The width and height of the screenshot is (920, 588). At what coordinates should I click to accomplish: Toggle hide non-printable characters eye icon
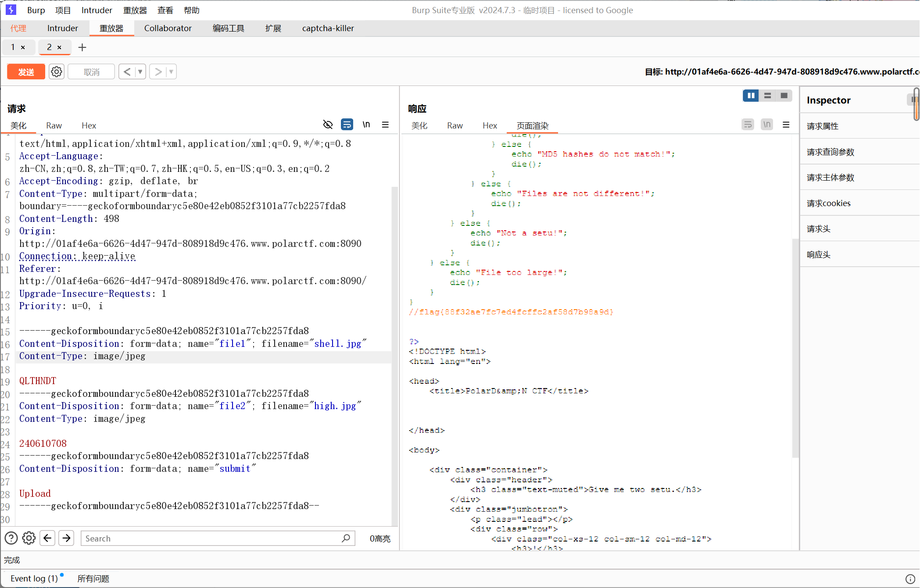328,125
